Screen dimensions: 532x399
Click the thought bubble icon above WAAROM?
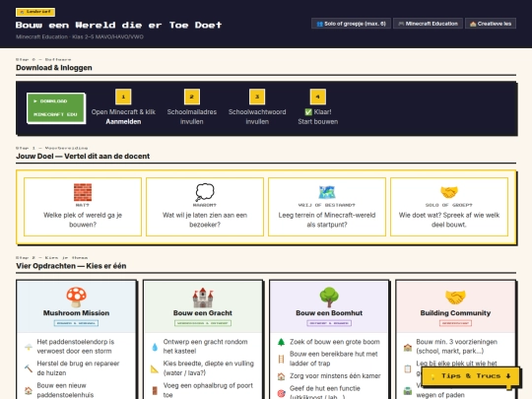click(x=205, y=192)
